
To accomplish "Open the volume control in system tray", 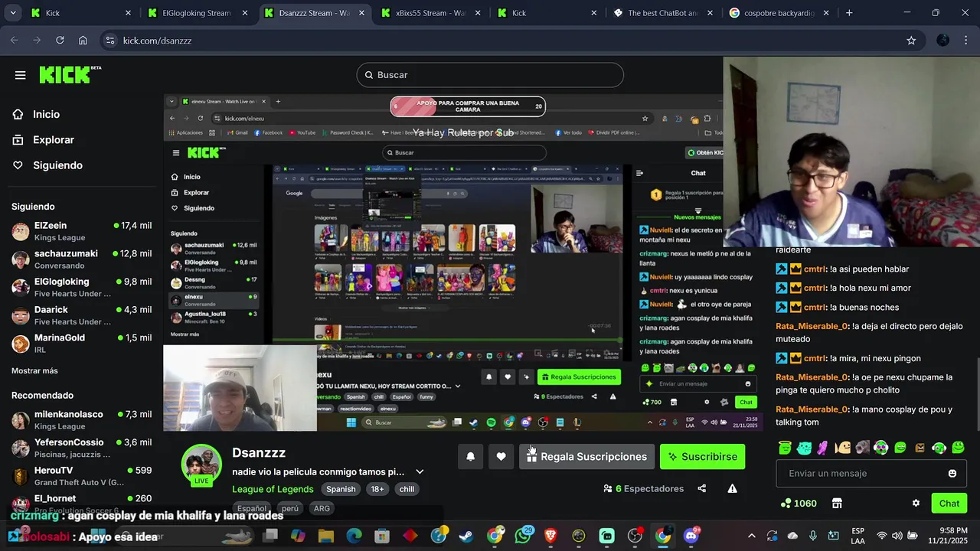I will point(897,536).
